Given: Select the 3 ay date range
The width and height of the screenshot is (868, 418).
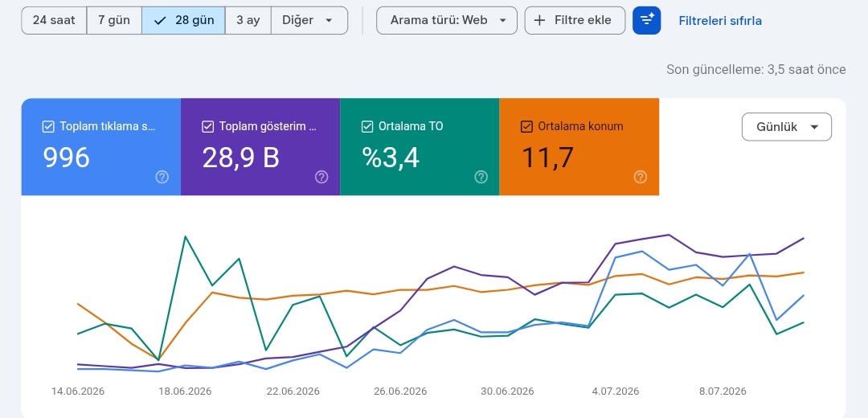Looking at the screenshot, I should pos(248,20).
